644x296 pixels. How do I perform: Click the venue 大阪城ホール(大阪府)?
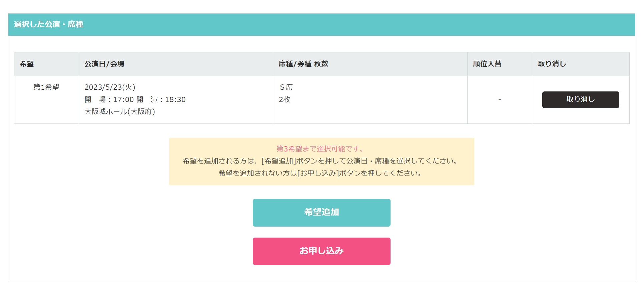point(120,111)
